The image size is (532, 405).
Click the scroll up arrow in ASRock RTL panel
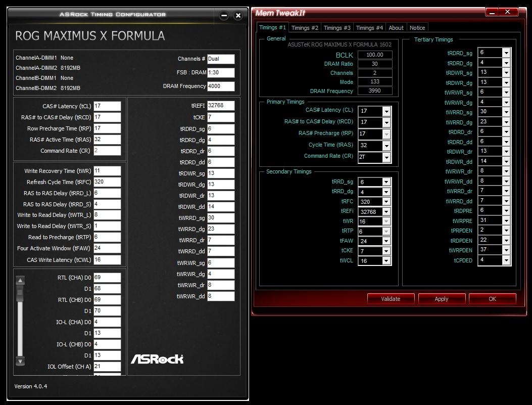20,281
